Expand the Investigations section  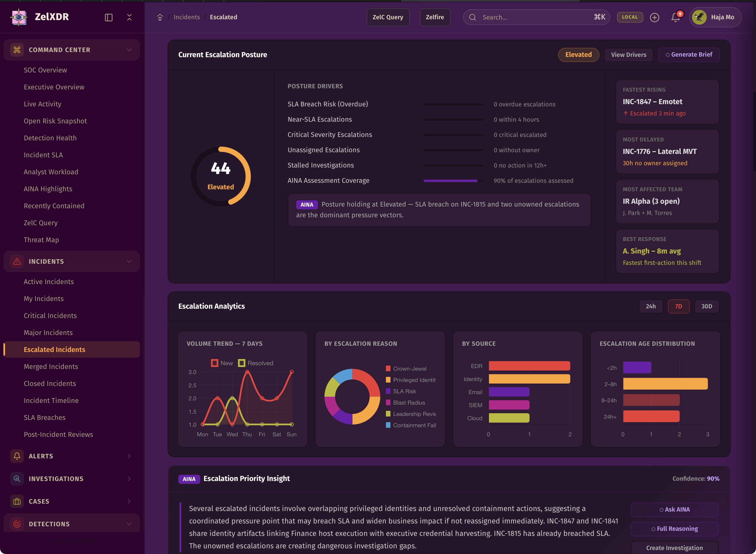129,479
